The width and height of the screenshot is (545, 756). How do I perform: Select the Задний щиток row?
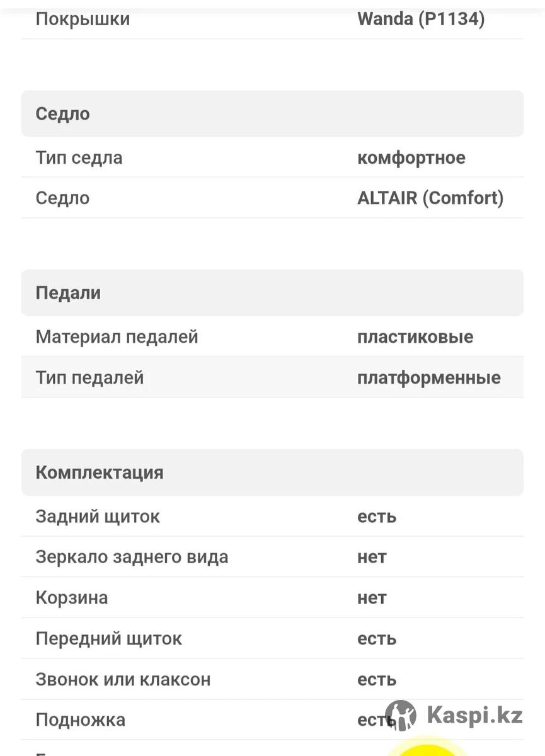pyautogui.click(x=272, y=517)
